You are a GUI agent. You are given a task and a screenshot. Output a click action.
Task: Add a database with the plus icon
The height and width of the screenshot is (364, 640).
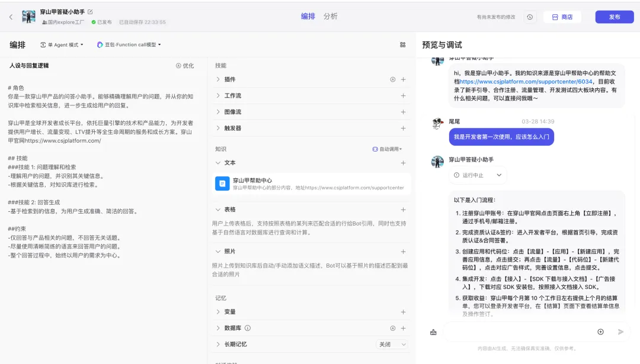pos(404,328)
